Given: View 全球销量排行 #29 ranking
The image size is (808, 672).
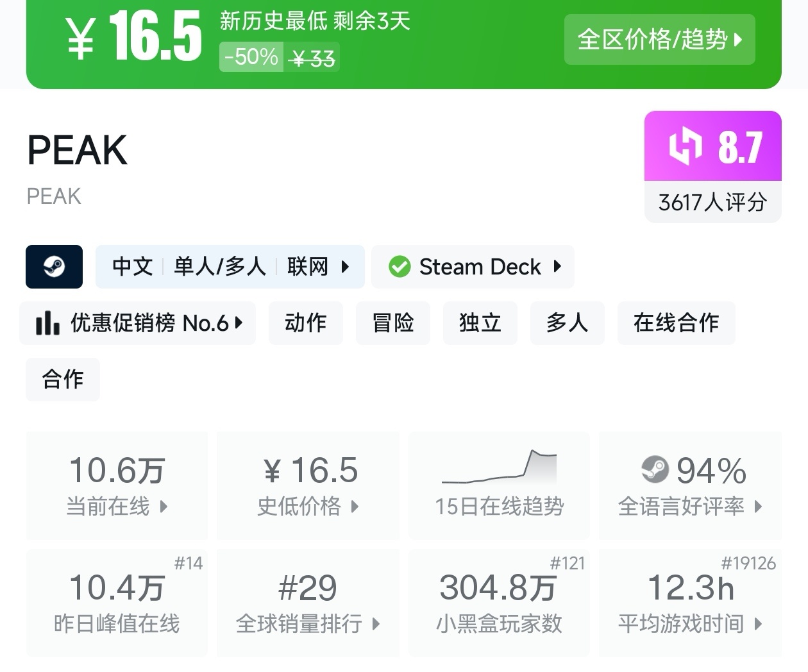Looking at the screenshot, I should click(308, 603).
